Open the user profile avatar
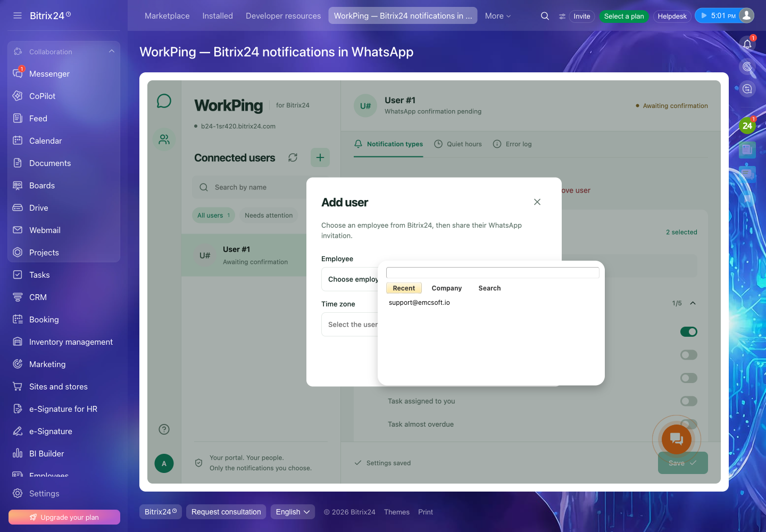The height and width of the screenshot is (532, 766). coord(747,15)
